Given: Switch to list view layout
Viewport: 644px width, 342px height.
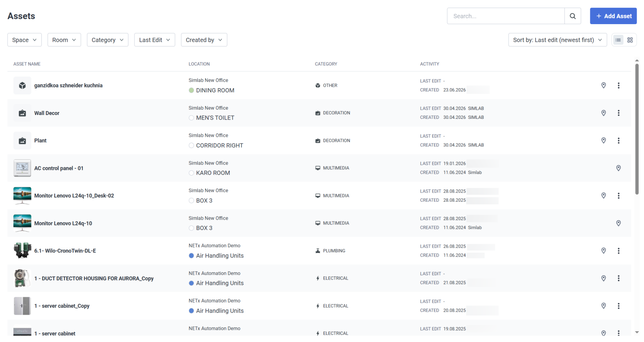Looking at the screenshot, I should [618, 40].
